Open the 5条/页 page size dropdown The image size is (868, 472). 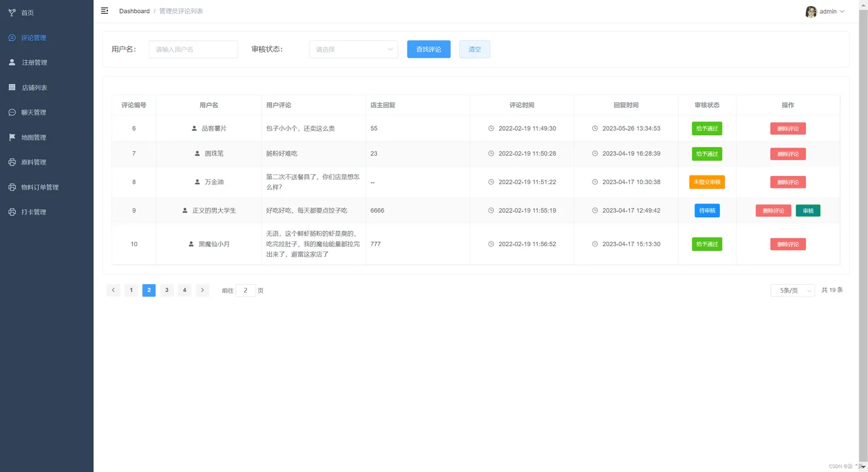coord(793,290)
